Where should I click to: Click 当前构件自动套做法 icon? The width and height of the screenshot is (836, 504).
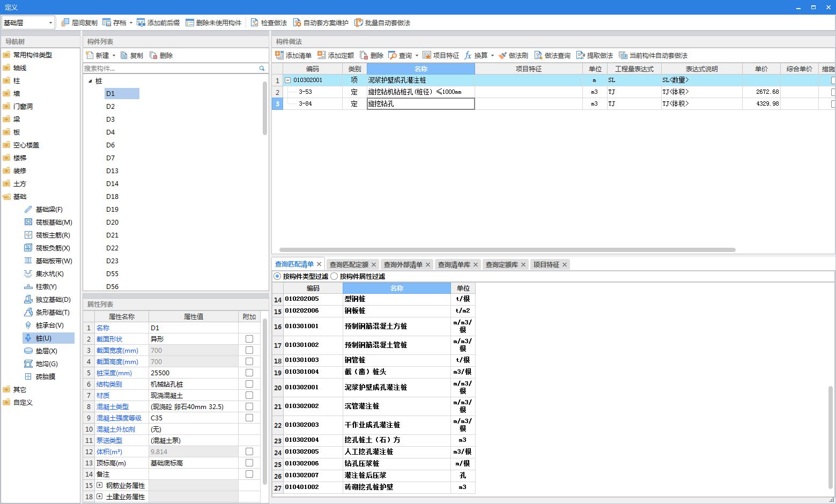tap(623, 55)
